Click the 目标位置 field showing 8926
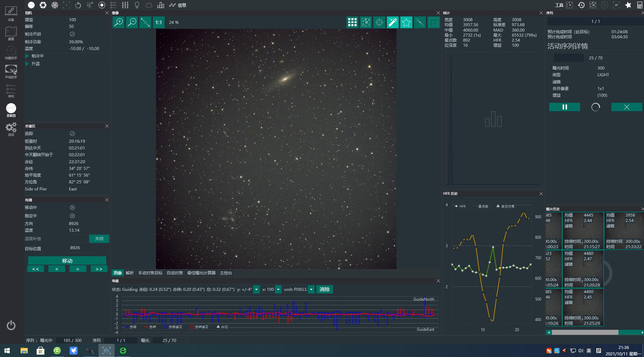644x357 pixels. click(84, 248)
